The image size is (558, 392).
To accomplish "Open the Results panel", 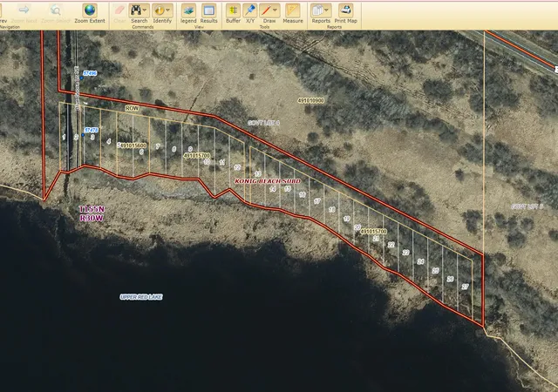I will (208, 10).
